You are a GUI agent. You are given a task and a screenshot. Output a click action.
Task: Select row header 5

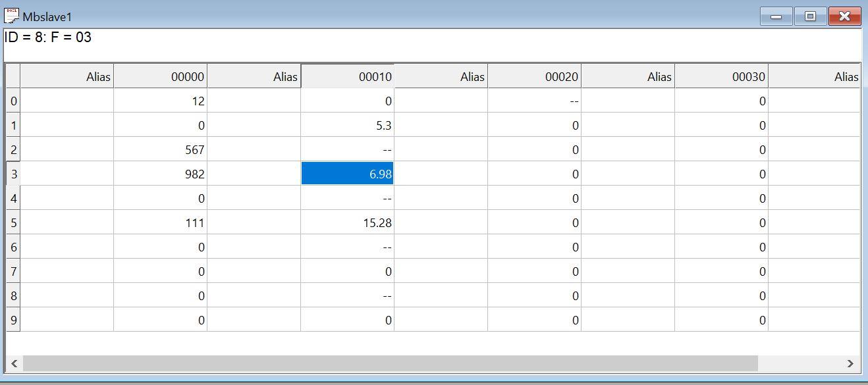(13, 222)
